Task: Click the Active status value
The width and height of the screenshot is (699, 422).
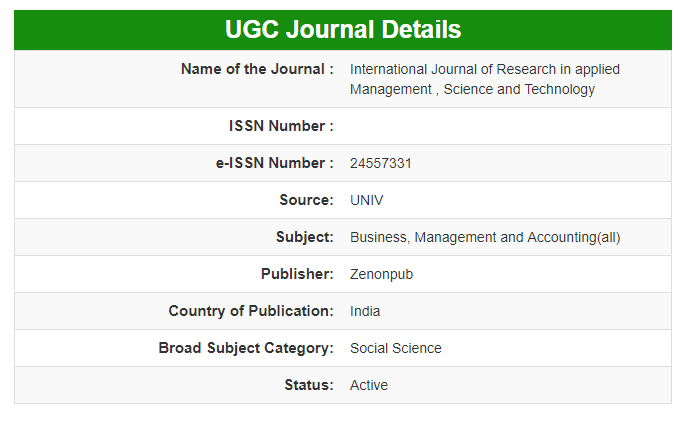Action: tap(369, 385)
